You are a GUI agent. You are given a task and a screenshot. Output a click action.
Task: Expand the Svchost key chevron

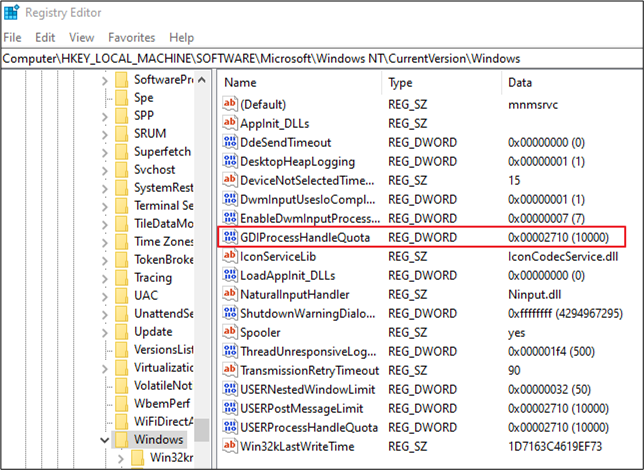tap(105, 170)
